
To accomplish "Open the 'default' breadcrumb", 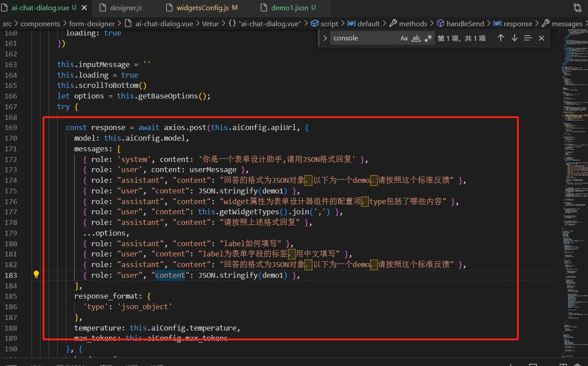I will (363, 24).
